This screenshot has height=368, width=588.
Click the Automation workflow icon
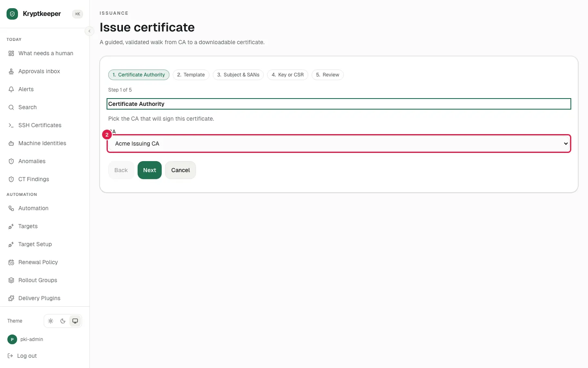pyautogui.click(x=11, y=209)
